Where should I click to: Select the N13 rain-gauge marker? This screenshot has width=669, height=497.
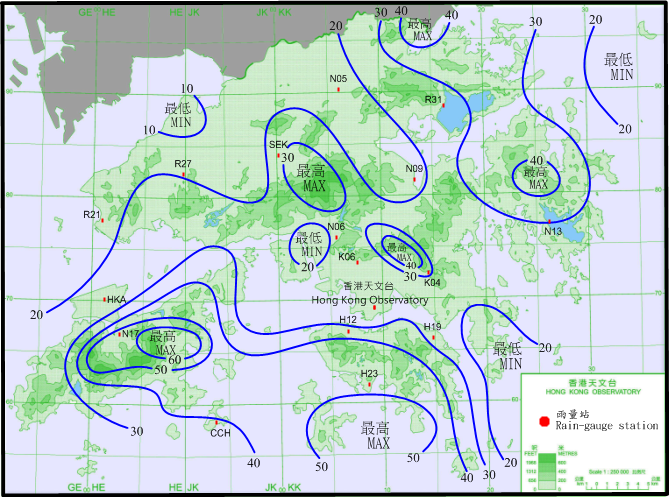pyautogui.click(x=548, y=221)
